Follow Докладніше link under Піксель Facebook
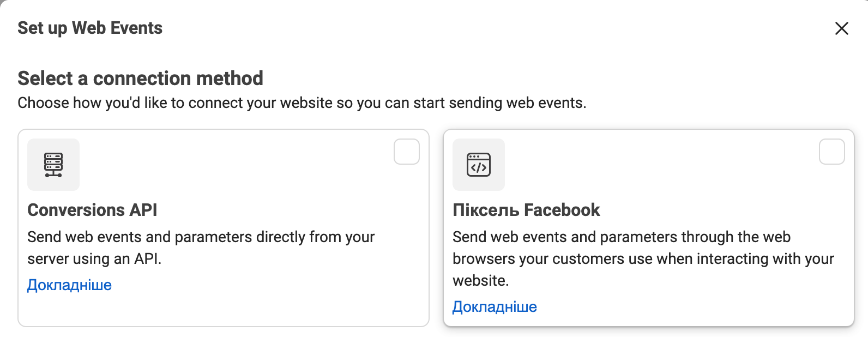 coord(495,307)
